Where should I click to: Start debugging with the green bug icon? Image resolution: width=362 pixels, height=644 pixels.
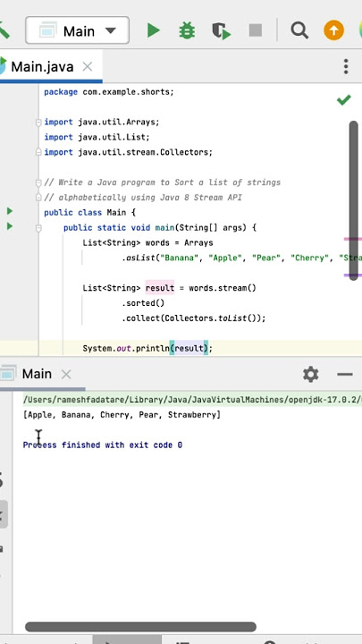[x=187, y=30]
